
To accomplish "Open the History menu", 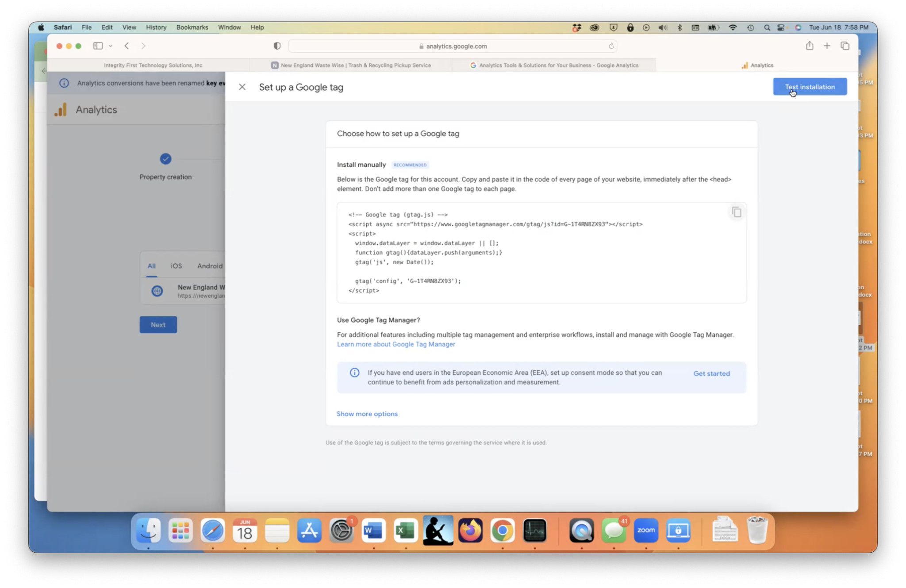I will (156, 27).
